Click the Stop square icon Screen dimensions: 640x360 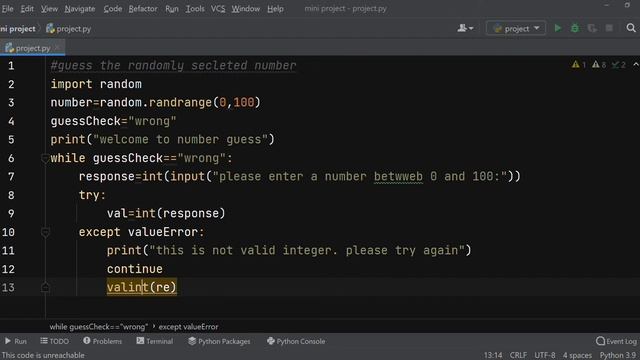pyautogui.click(x=609, y=28)
